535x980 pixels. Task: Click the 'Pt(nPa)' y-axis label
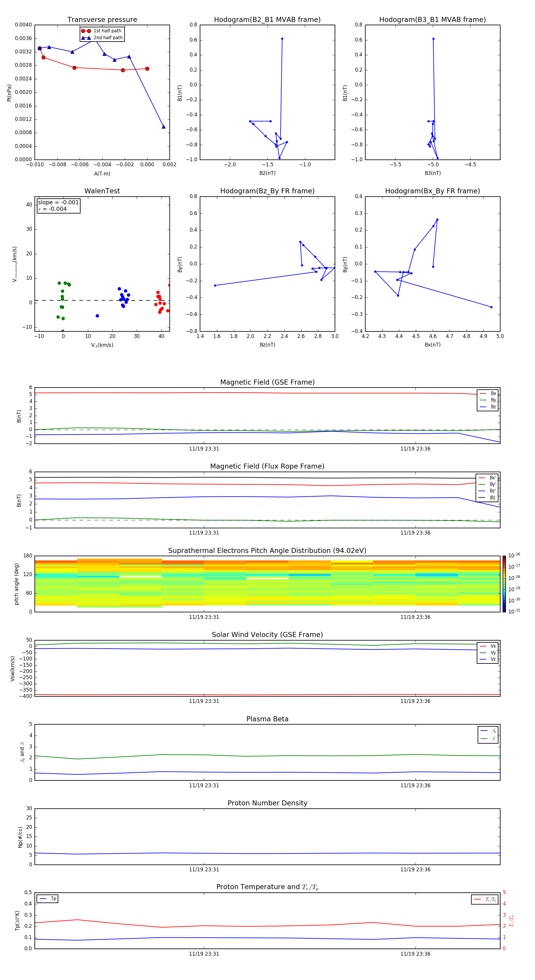(x=9, y=93)
